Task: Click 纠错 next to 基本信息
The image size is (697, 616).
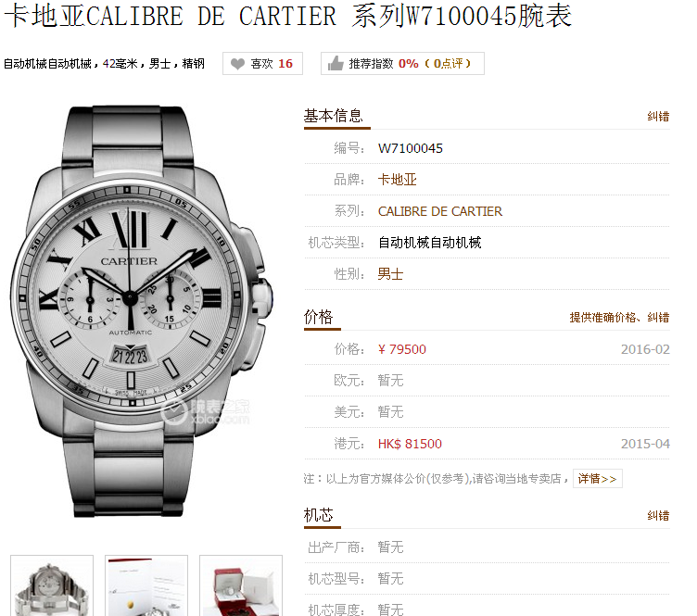Action: (x=658, y=117)
